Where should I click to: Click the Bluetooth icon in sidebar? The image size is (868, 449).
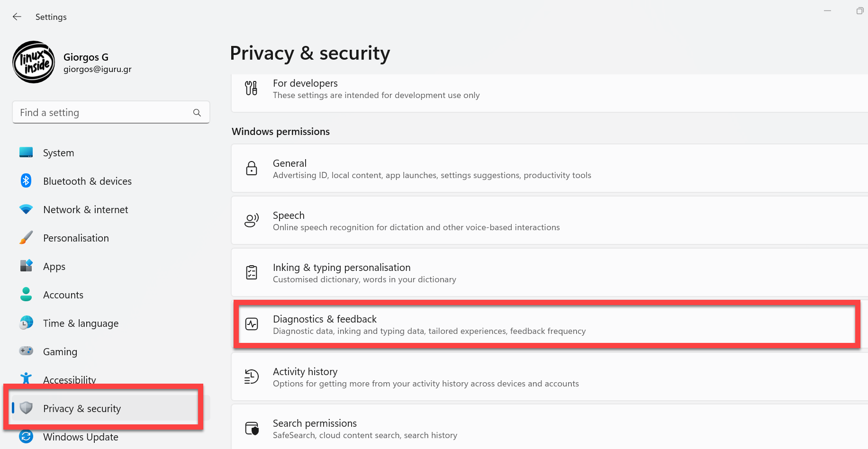point(26,181)
